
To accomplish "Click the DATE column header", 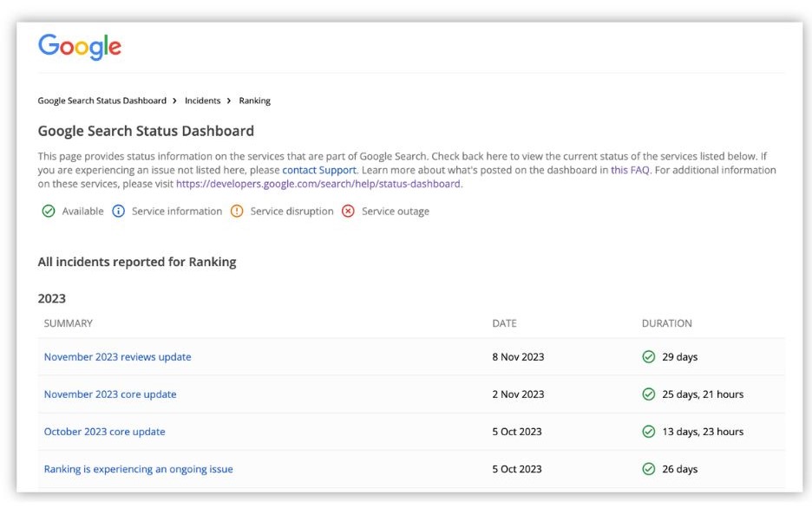I will pyautogui.click(x=504, y=323).
